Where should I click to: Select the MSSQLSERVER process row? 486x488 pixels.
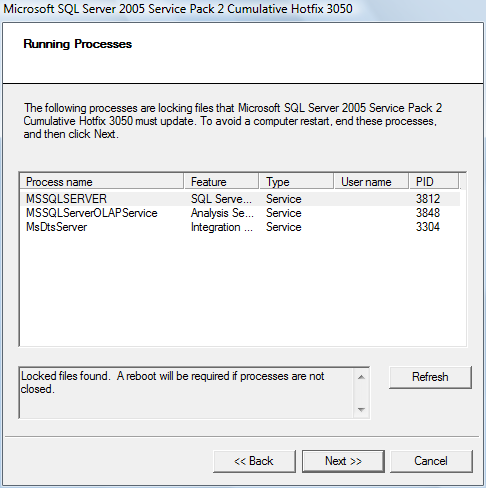pos(240,199)
